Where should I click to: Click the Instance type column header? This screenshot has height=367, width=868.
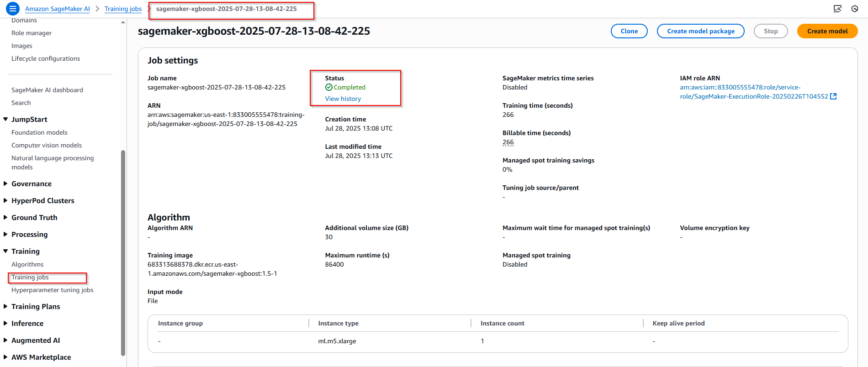[339, 323]
